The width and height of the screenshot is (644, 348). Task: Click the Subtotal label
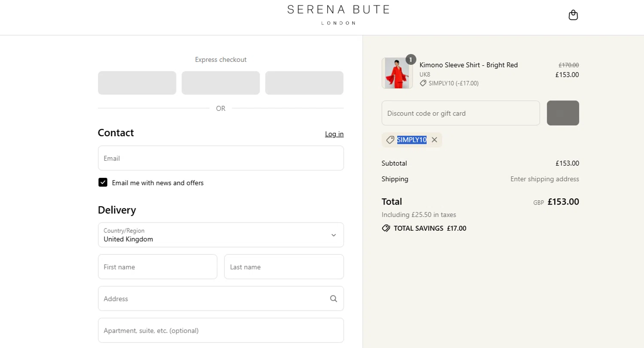point(394,163)
